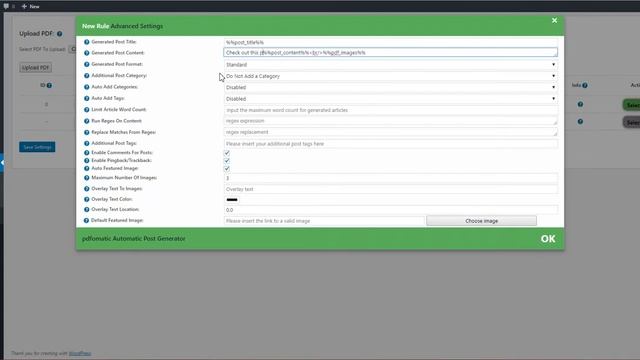Click help icon next to ID column header

pyautogui.click(x=49, y=85)
